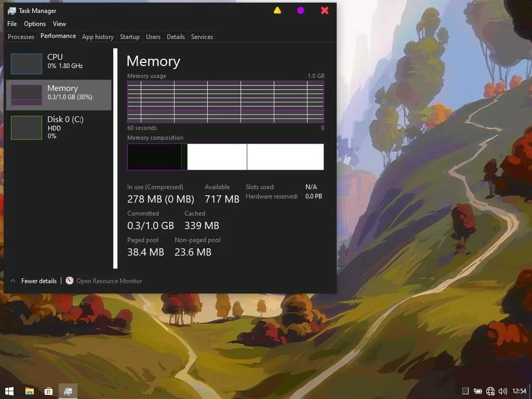Click the 278 MB (0 MB) in-use value
The height and width of the screenshot is (399, 532).
coord(161,199)
